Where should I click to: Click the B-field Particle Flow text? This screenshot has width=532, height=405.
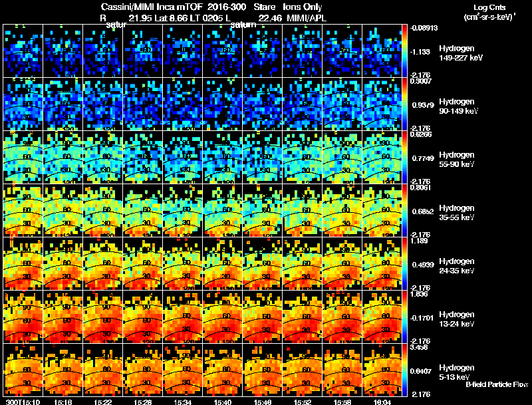click(x=497, y=384)
